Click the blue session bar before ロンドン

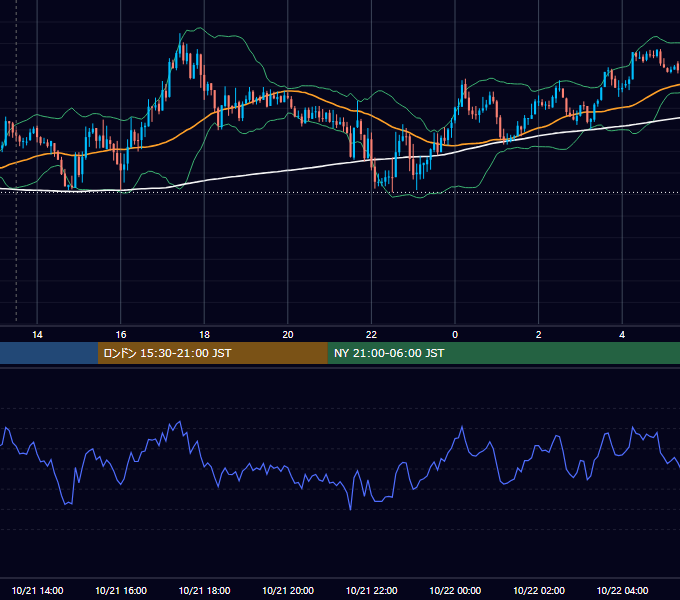(49, 353)
